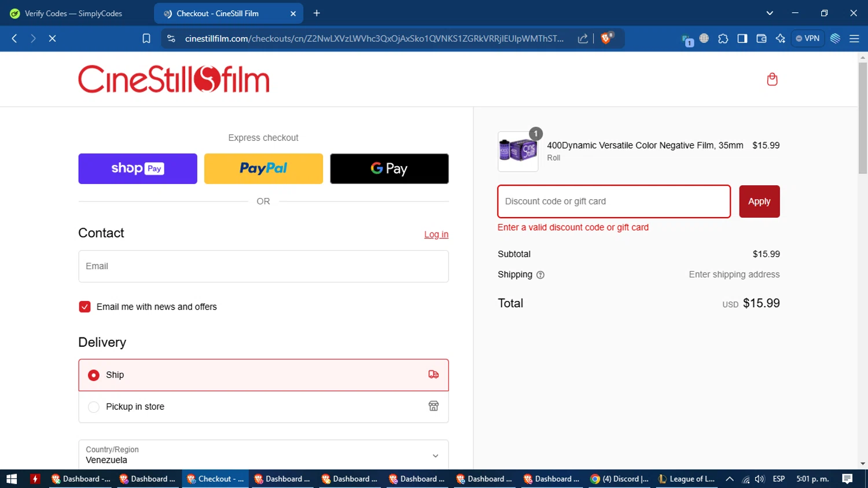Pay with PayPal express checkout
868x488 pixels.
click(x=263, y=168)
